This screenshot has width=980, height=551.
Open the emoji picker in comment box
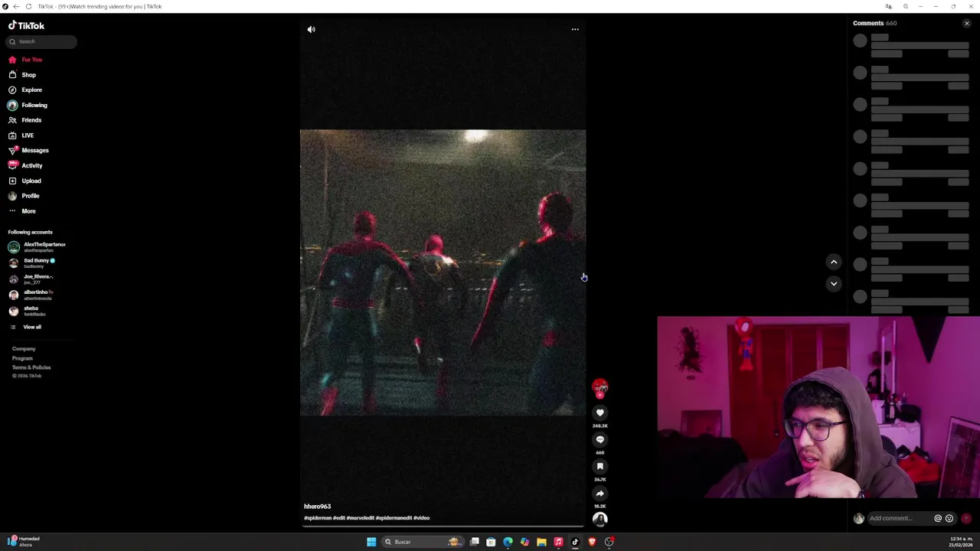click(x=949, y=518)
